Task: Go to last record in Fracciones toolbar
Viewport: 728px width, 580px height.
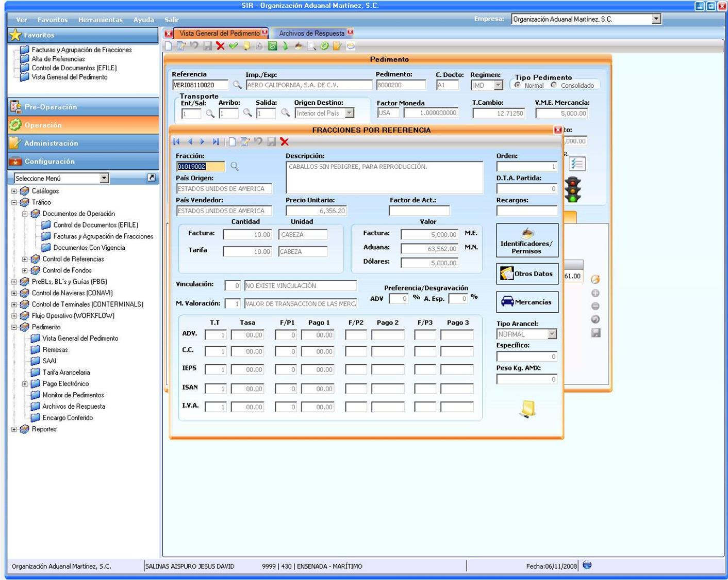Action: 216,141
